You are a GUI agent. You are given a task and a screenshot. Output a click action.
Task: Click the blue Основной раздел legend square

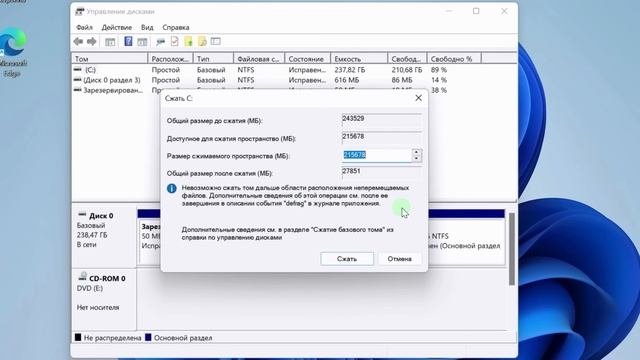click(x=148, y=337)
